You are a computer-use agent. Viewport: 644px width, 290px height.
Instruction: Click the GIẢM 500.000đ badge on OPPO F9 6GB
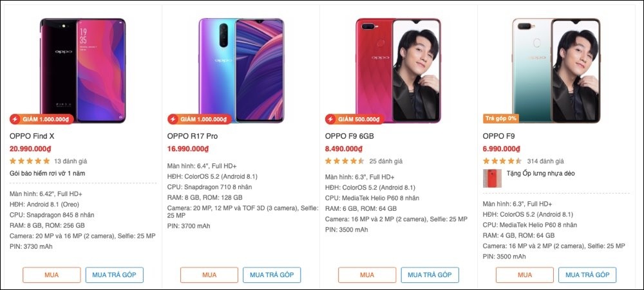click(354, 119)
